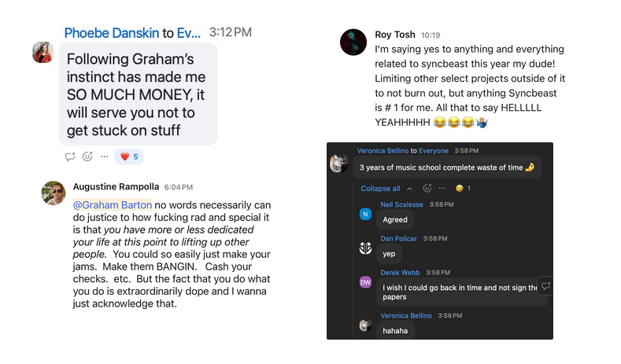
Task: Click reply icon beside Derek Webb's message
Action: click(x=545, y=286)
